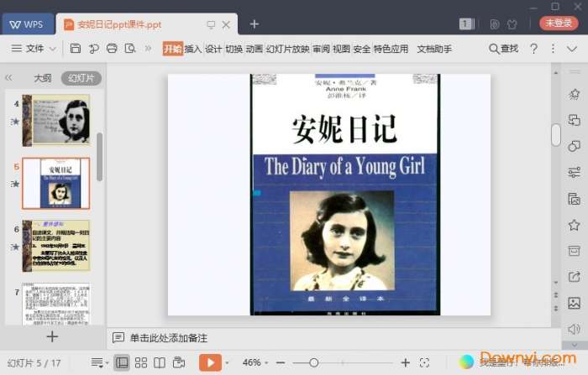
Task: Click the shapes icon in right sidebar
Action: pyautogui.click(x=574, y=146)
